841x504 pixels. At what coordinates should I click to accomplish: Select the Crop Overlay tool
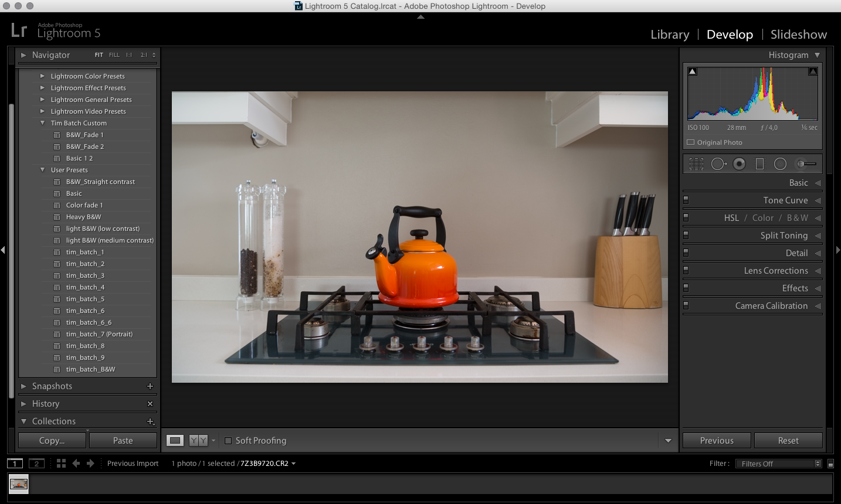tap(696, 164)
